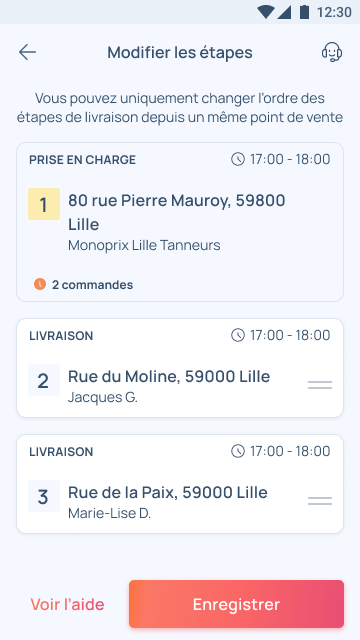
Task: Click the clock icon on the Marie-Lise D. card
Action: (238, 451)
